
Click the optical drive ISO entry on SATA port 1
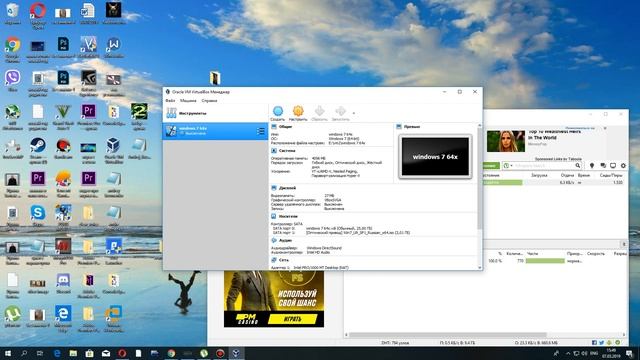(358, 233)
